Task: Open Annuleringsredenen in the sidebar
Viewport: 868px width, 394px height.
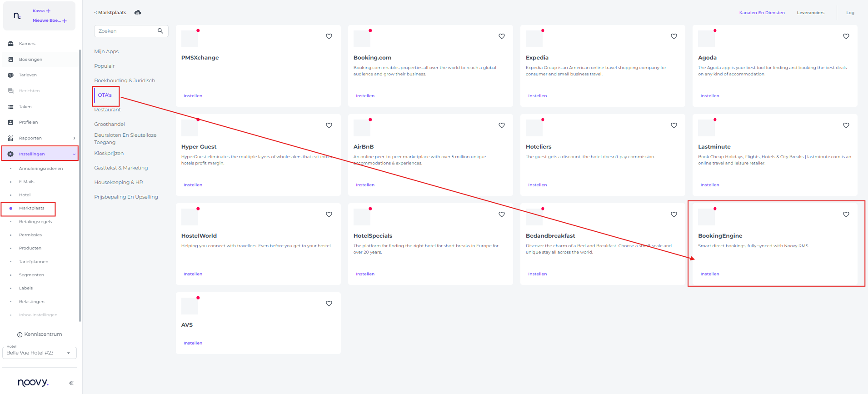Action: coord(41,169)
